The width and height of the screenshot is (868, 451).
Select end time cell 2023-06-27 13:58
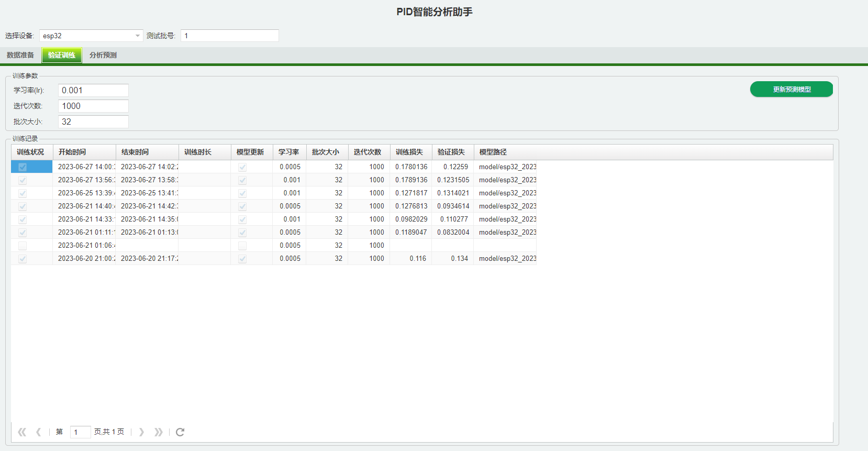pyautogui.click(x=147, y=180)
